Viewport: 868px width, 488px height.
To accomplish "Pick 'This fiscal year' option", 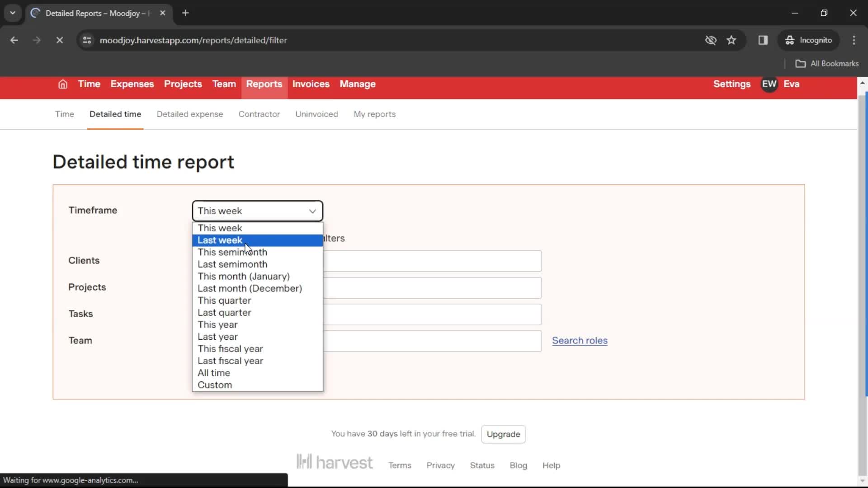I will [x=257, y=349].
